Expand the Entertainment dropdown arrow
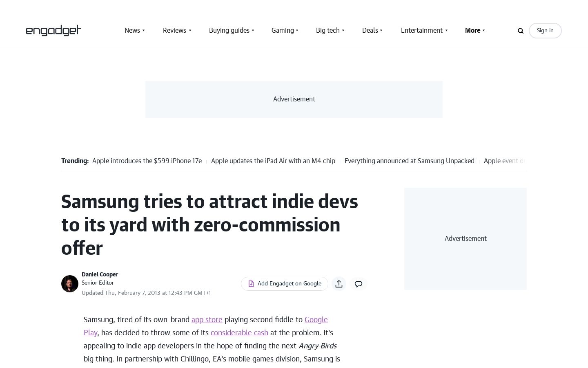The height and width of the screenshot is (368, 588). coord(446,31)
